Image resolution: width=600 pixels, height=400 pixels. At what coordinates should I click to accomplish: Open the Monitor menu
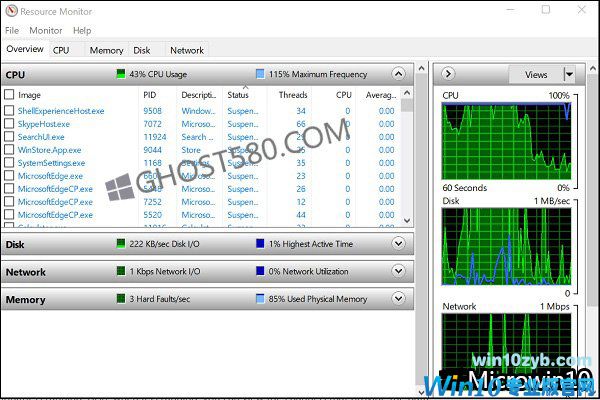(46, 31)
